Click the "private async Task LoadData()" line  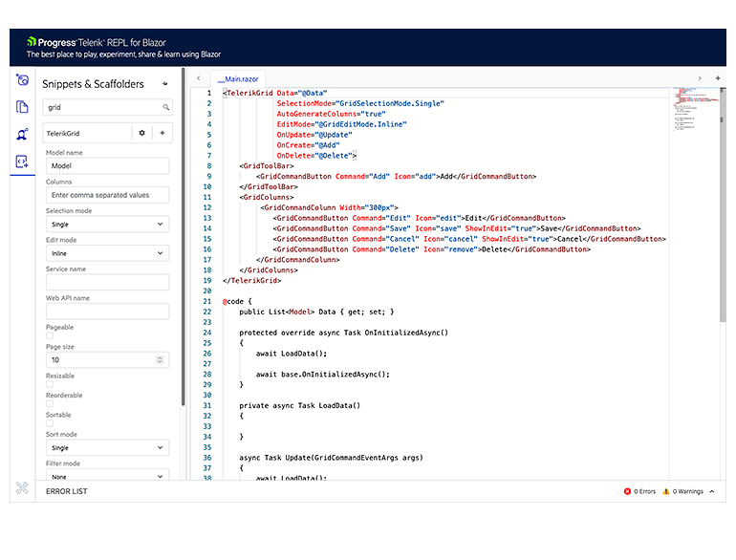pos(299,405)
